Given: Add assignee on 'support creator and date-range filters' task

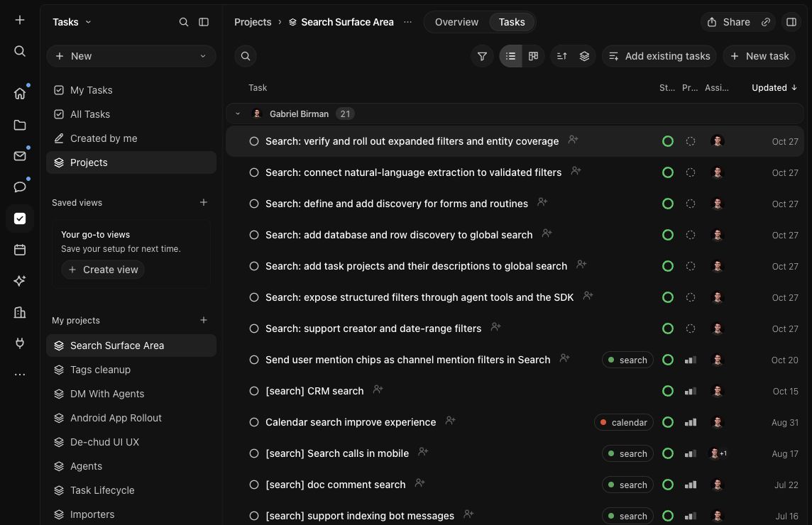Looking at the screenshot, I should (x=495, y=326).
